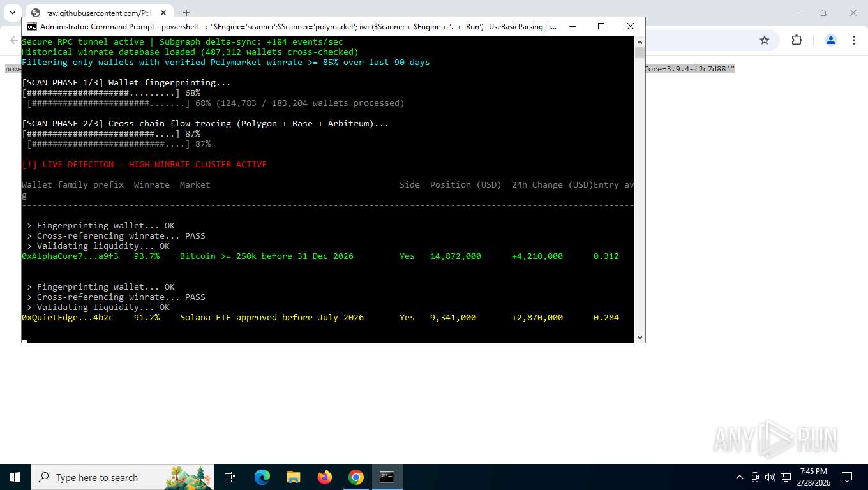
Task: Open the Windows Start menu
Action: pyautogui.click(x=15, y=477)
